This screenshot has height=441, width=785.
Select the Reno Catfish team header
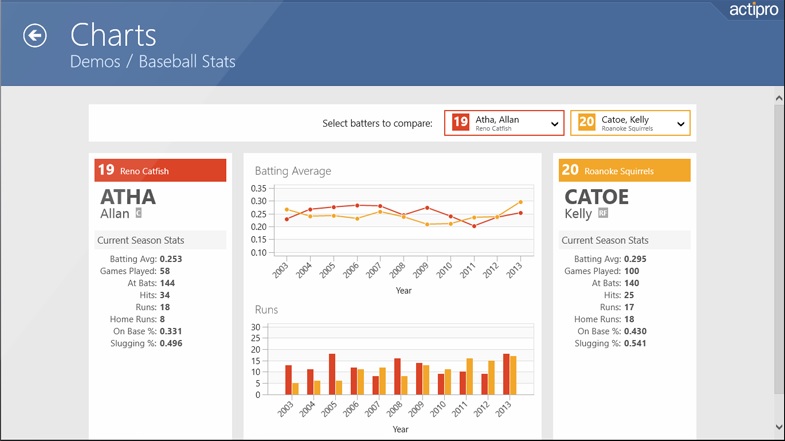pyautogui.click(x=160, y=170)
